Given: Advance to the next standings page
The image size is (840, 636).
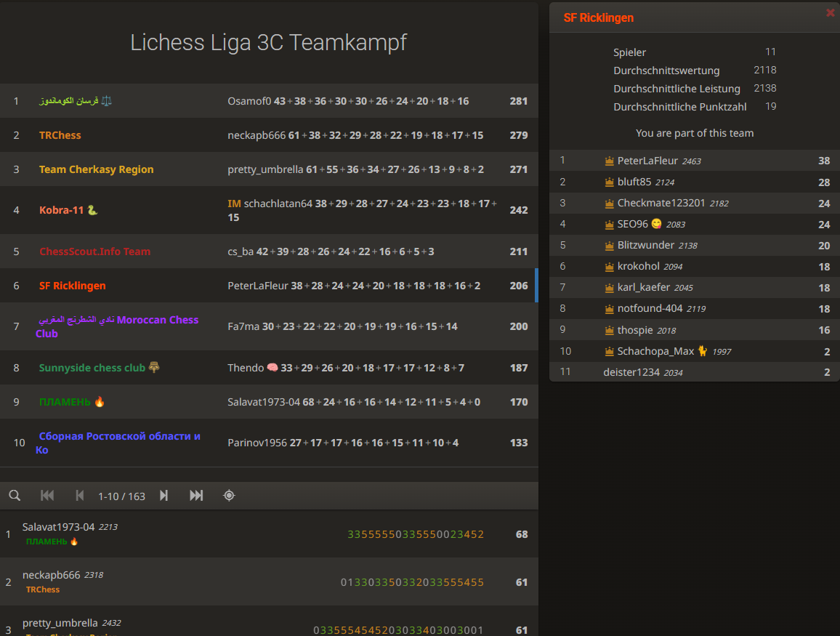Looking at the screenshot, I should pyautogui.click(x=163, y=495).
